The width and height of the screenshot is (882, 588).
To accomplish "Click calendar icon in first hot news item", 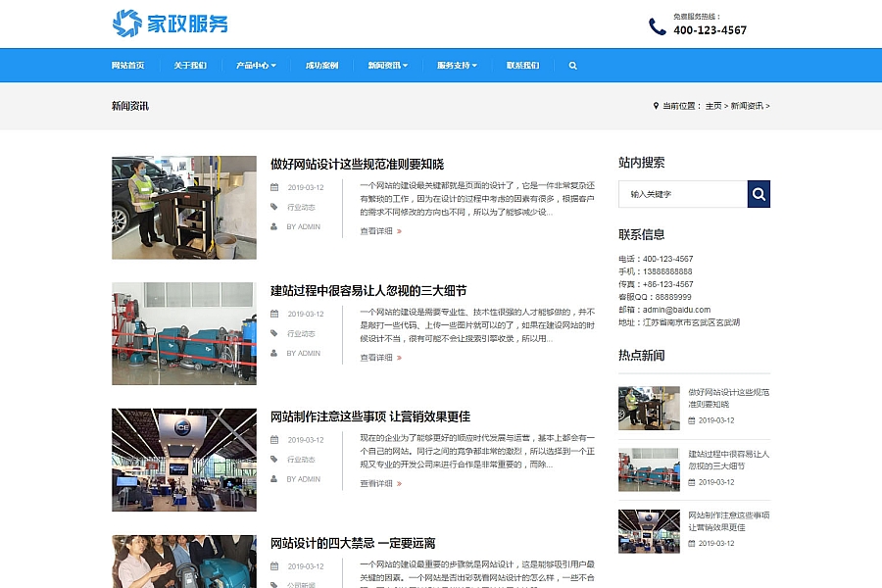I will click(x=692, y=420).
